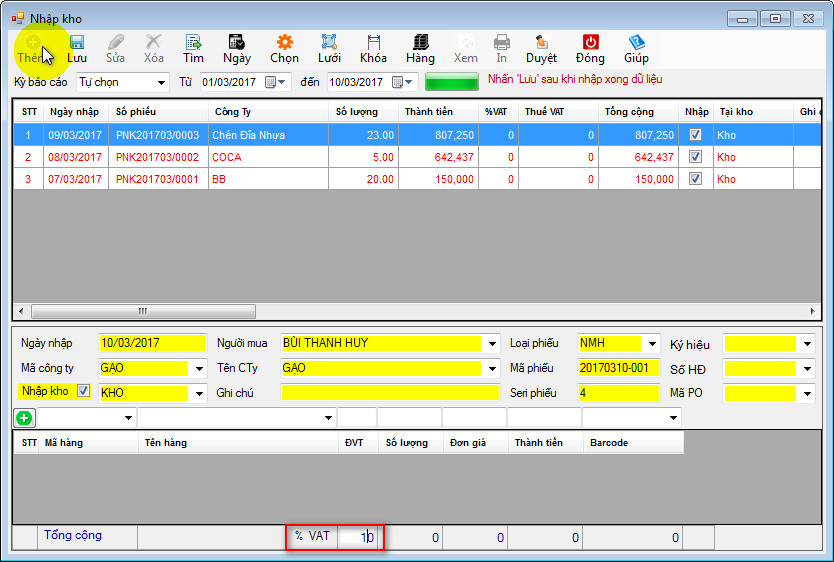834x562 pixels.
Task: Expand the Mã PO dropdown
Action: tap(807, 393)
